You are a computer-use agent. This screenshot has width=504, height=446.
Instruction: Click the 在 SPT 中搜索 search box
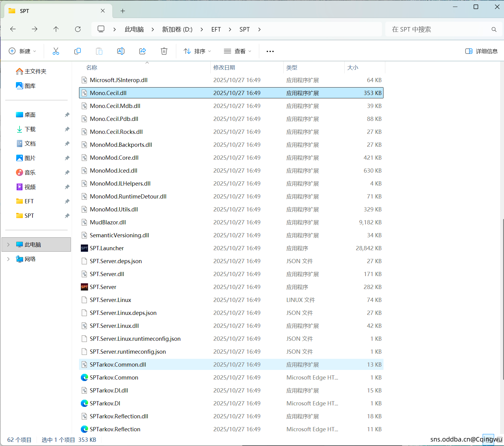pos(439,29)
